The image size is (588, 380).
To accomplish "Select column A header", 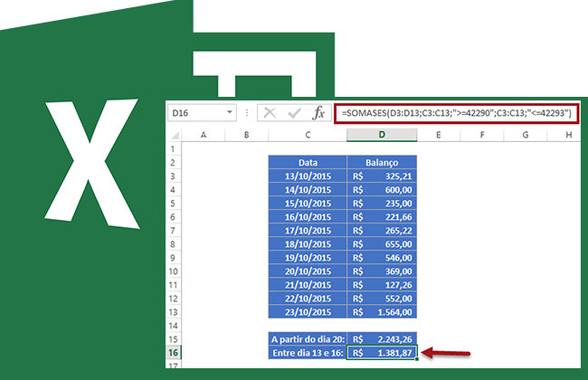I will click(x=204, y=135).
